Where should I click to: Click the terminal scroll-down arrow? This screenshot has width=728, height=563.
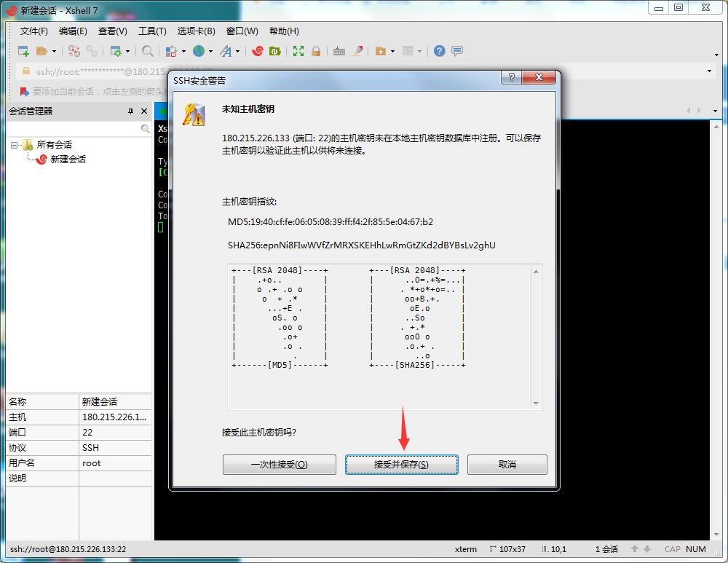[716, 534]
